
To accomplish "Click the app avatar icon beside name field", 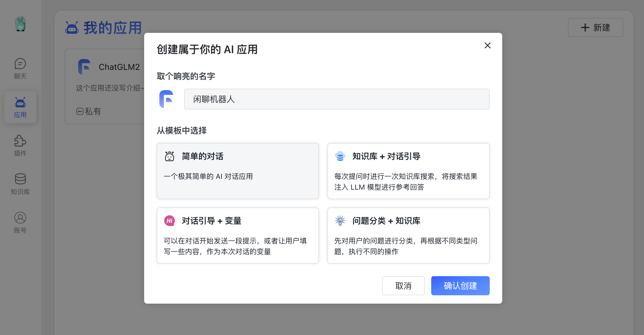I will point(167,99).
